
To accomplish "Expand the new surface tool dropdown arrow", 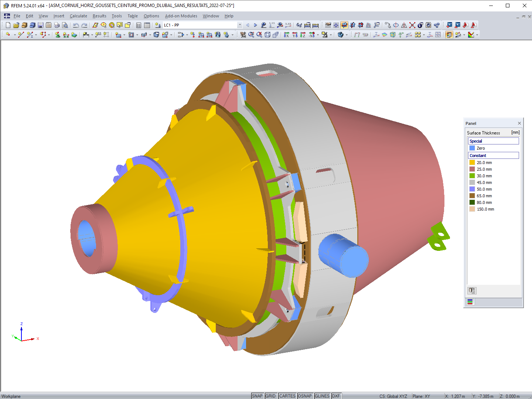I will 124,35.
